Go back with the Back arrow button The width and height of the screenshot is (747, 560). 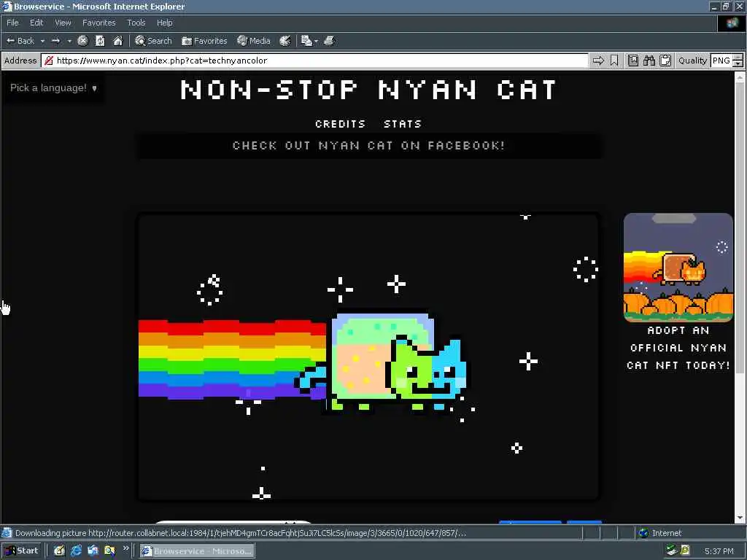[20, 41]
